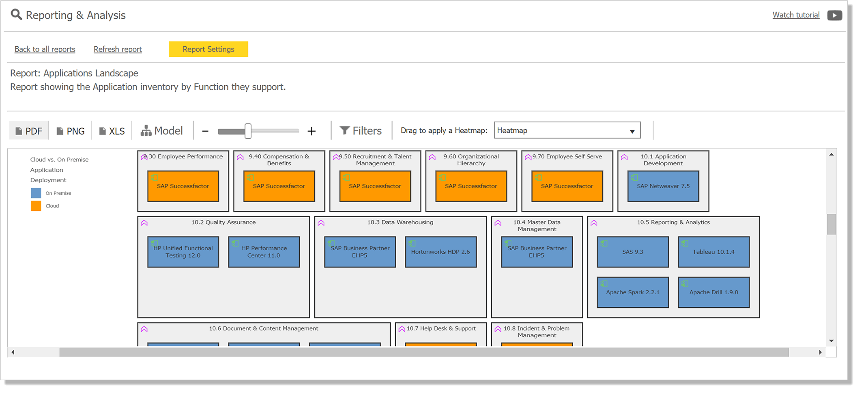This screenshot has height=406, width=868.
Task: Collapse 10.6 Document & Content Management group
Action: click(144, 329)
